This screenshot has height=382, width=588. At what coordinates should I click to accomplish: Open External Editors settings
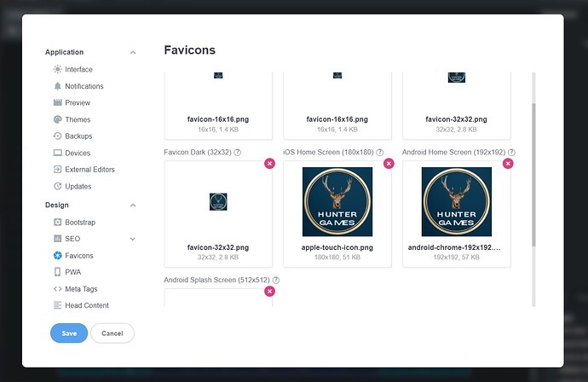point(90,170)
